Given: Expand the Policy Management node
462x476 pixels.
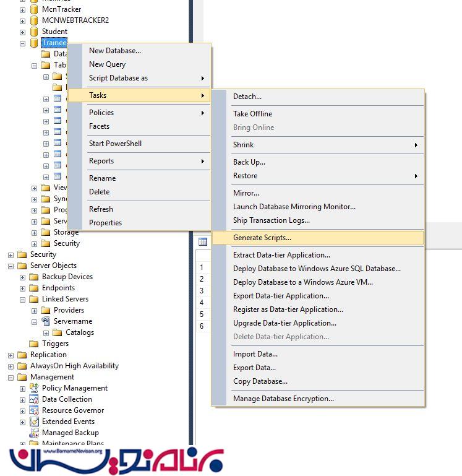Looking at the screenshot, I should pos(22,389).
